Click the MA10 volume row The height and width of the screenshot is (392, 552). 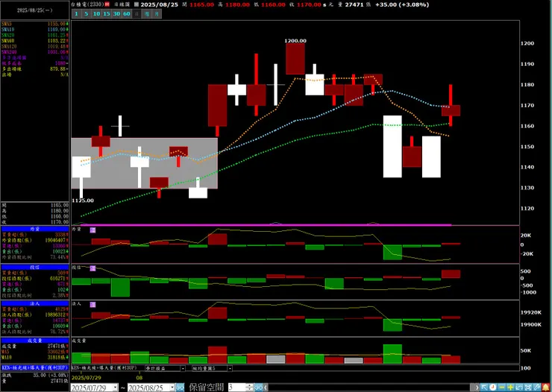click(x=35, y=358)
